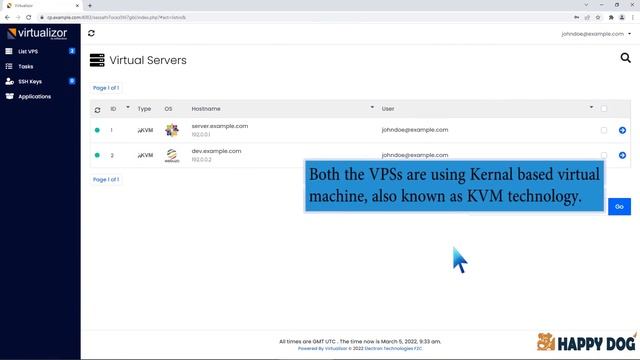Click OS icon of server.example.com
This screenshot has height=360, width=640.
172,130
